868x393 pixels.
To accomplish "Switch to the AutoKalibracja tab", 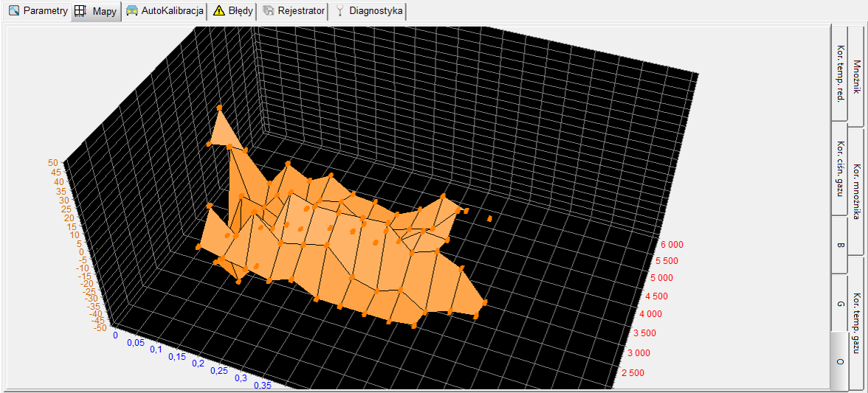I will [x=165, y=11].
